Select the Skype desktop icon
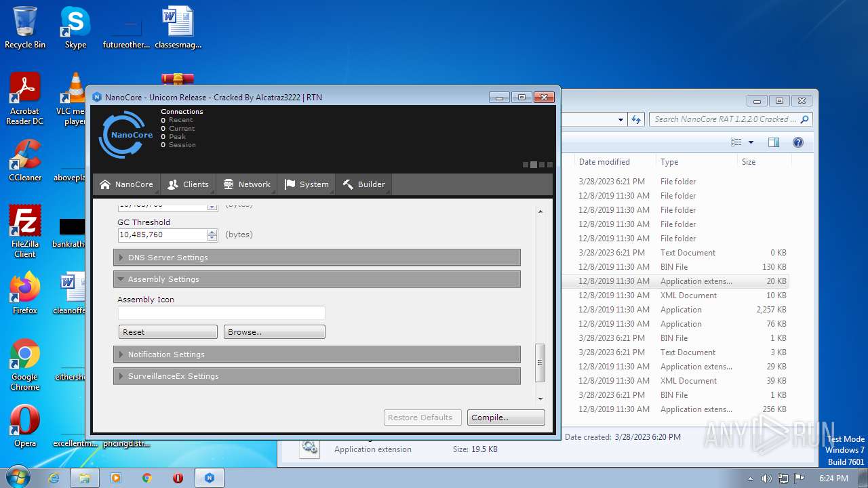 click(x=75, y=28)
